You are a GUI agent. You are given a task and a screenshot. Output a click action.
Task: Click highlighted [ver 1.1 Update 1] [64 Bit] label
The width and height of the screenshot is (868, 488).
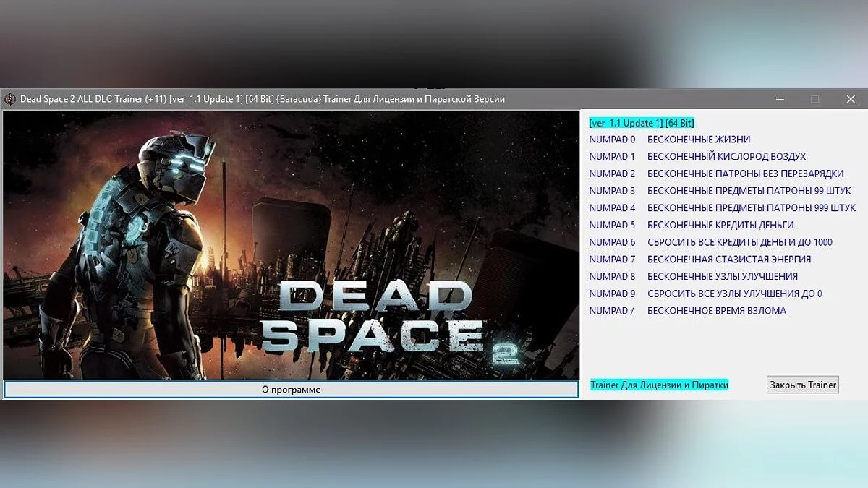click(x=642, y=123)
